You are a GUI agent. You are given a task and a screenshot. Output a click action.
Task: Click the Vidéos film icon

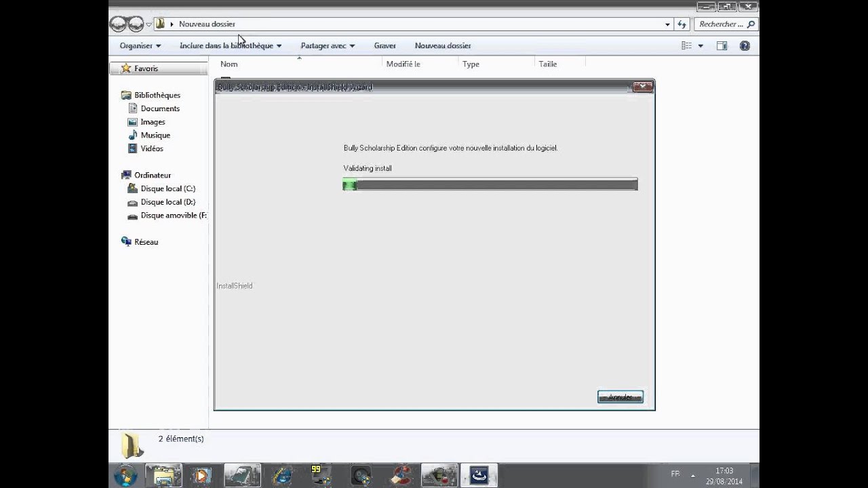point(133,148)
